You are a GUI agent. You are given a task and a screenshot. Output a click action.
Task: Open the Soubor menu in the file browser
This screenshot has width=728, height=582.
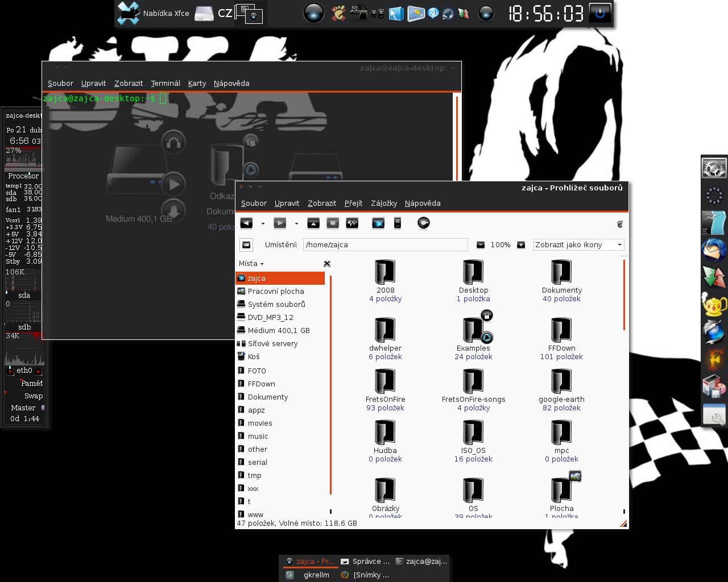254,203
